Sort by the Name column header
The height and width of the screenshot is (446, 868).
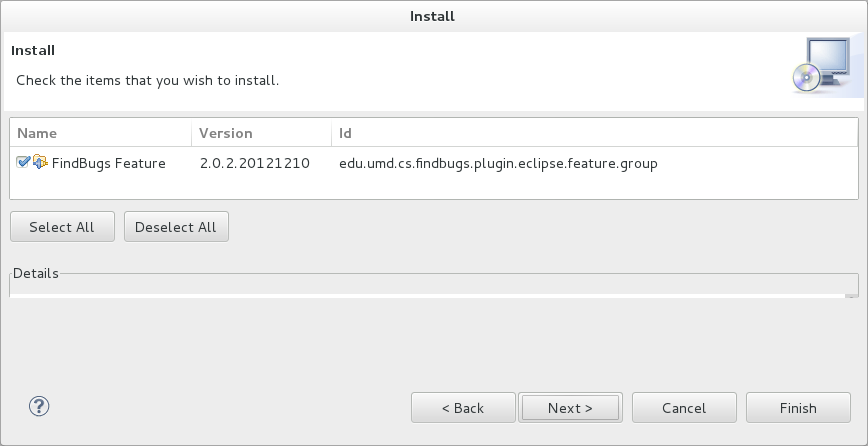tap(100, 133)
